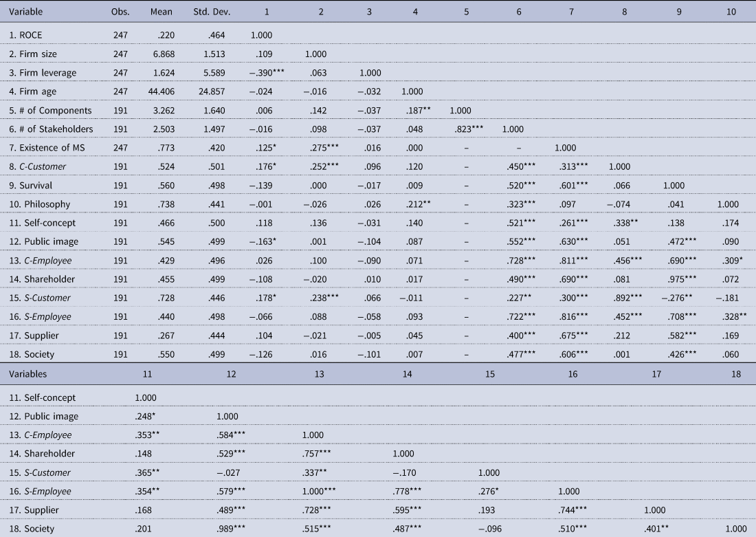The image size is (756, 537).
Task: Select the '1. ROCE' row label
Action: (27, 34)
